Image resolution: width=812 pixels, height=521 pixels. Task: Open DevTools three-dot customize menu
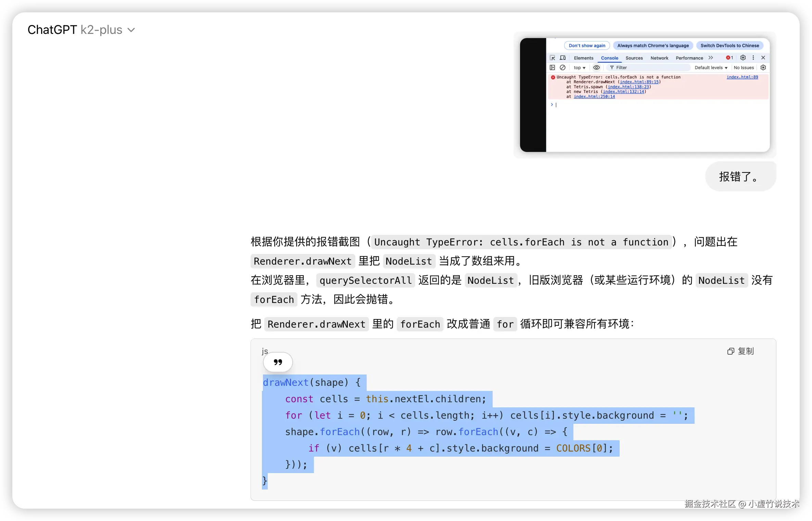click(753, 58)
